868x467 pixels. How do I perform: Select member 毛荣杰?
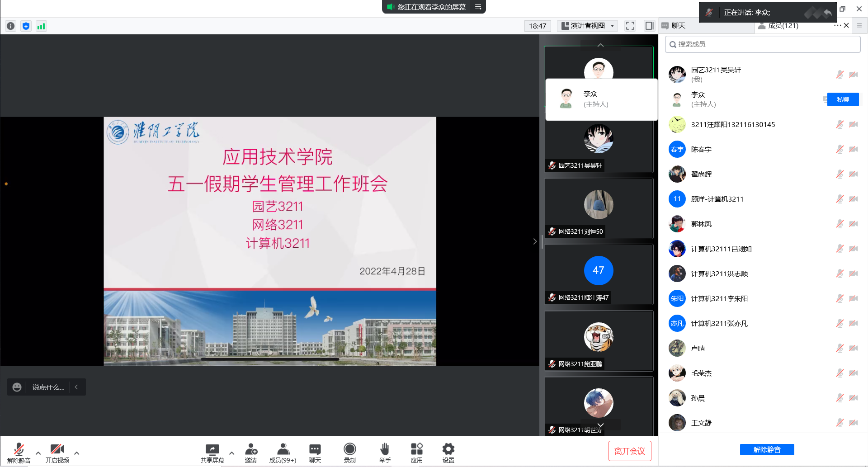pyautogui.click(x=763, y=373)
